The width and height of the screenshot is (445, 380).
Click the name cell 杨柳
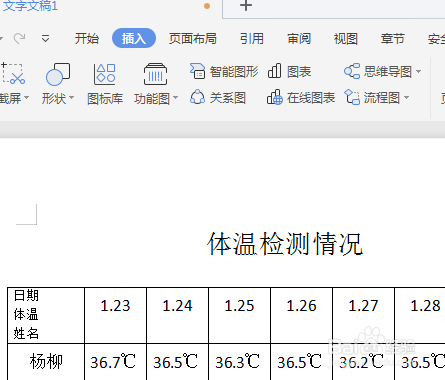click(46, 362)
